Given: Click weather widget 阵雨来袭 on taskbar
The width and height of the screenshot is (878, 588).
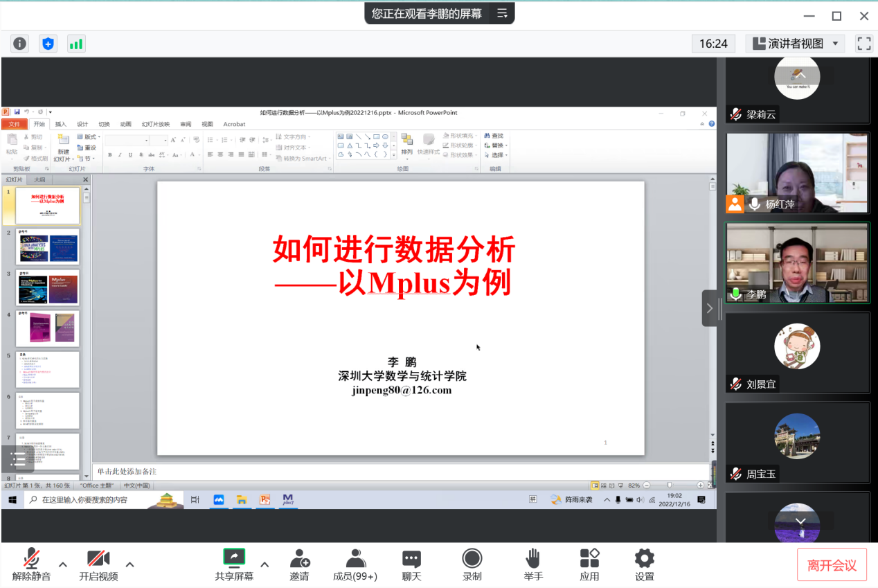Looking at the screenshot, I should click(572, 499).
